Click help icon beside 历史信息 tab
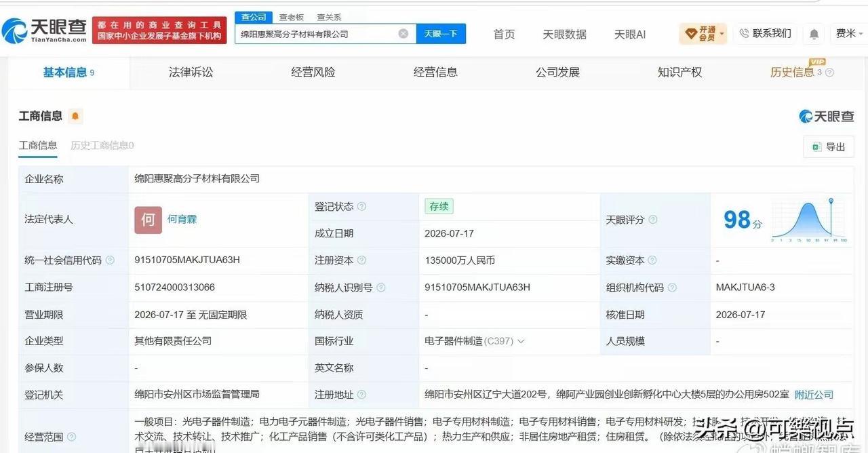The image size is (868, 453). pos(829,73)
